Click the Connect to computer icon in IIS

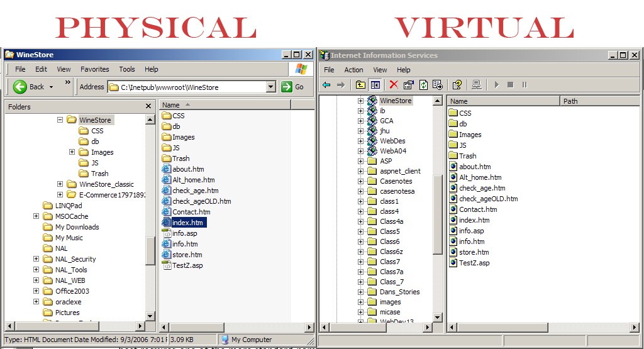click(x=477, y=85)
